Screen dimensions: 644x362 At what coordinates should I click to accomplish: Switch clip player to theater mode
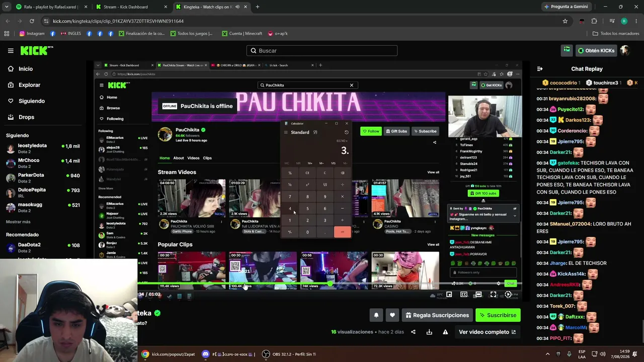[478, 295]
